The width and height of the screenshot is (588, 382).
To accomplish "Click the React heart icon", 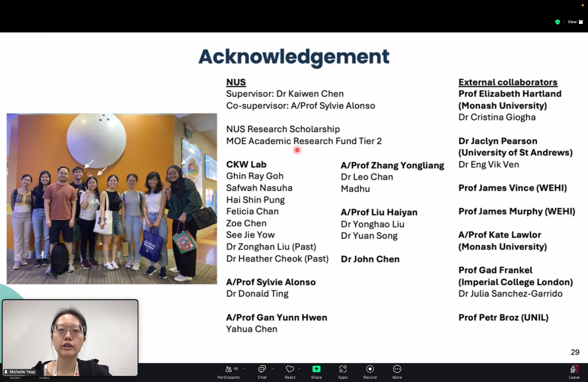I will coord(290,369).
